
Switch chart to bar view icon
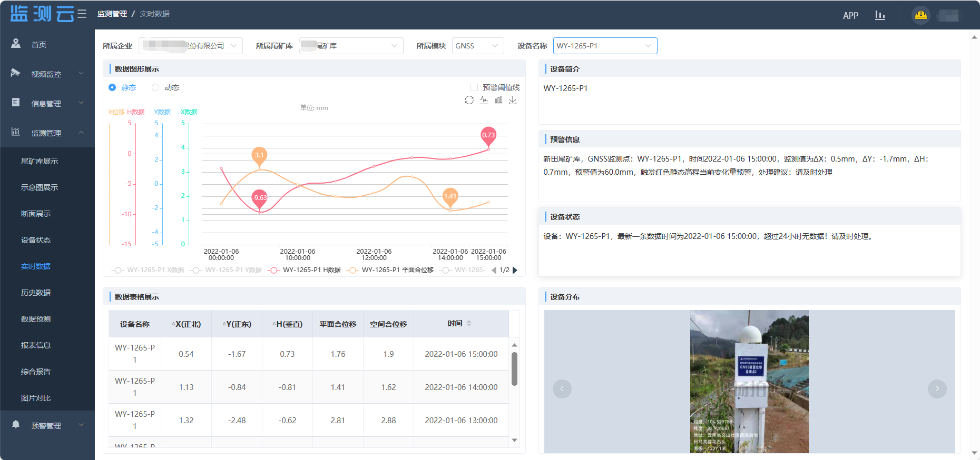[498, 100]
